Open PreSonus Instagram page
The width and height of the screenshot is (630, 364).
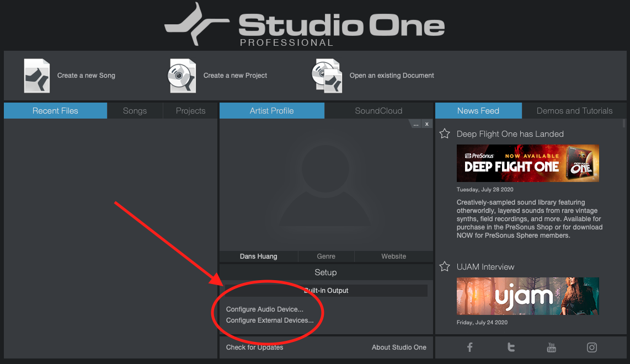point(592,347)
